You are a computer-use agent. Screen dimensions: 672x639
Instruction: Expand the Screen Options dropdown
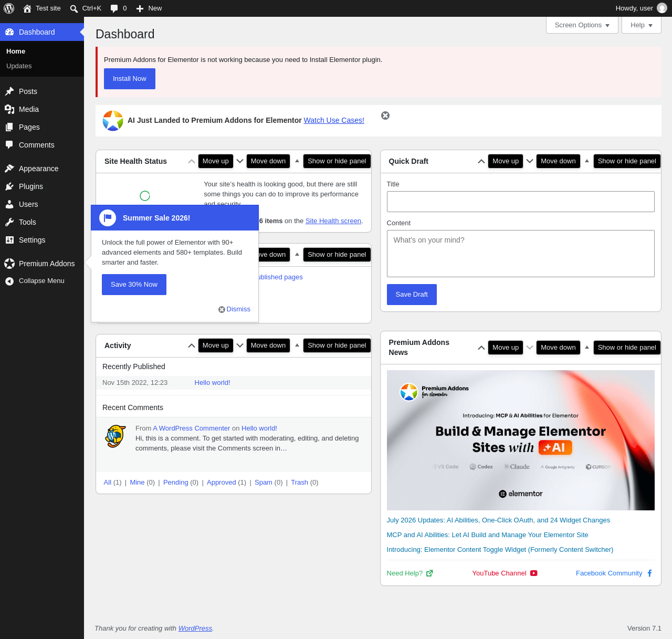(x=582, y=25)
